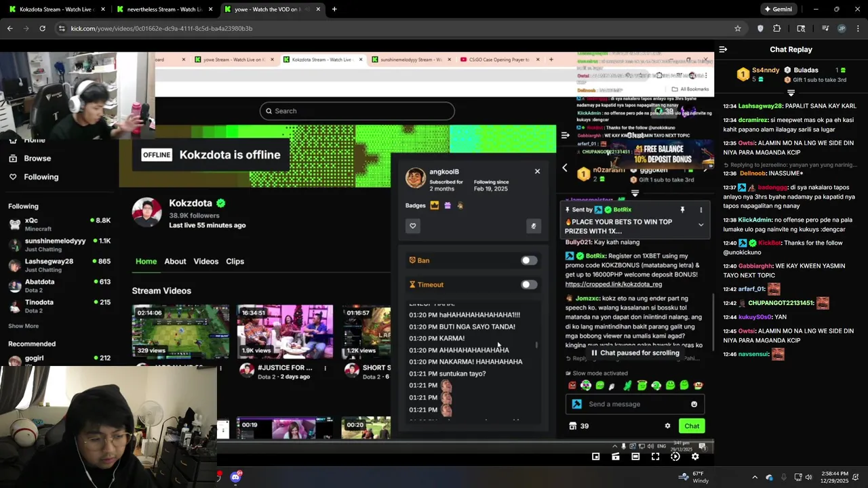Image resolution: width=868 pixels, height=488 pixels.
Task: Open VOD player settings gear
Action: click(695, 457)
